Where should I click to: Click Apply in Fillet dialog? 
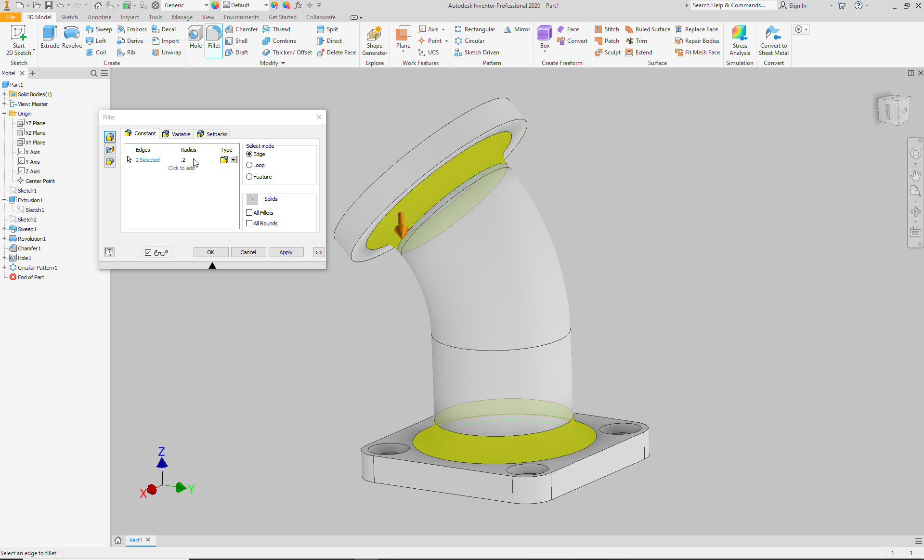(286, 252)
